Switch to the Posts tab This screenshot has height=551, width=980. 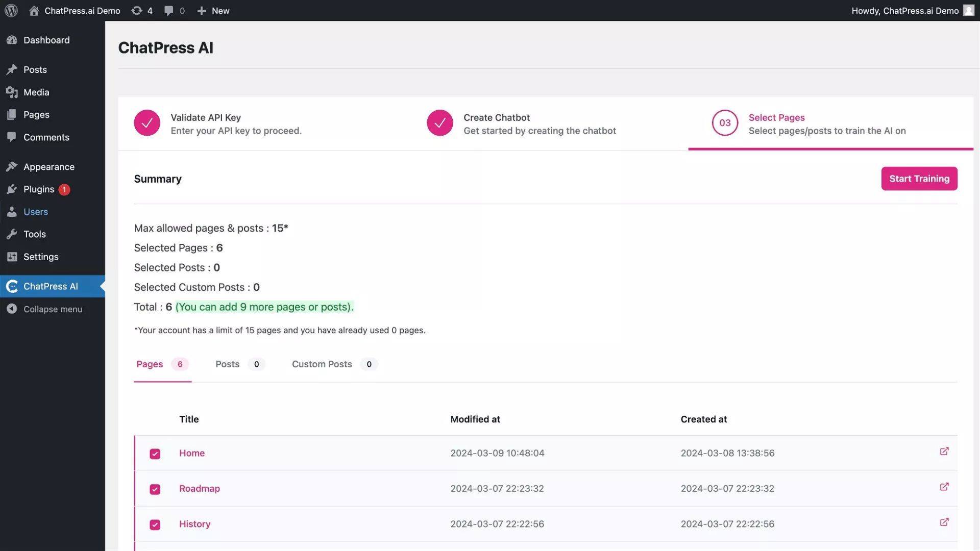point(228,364)
